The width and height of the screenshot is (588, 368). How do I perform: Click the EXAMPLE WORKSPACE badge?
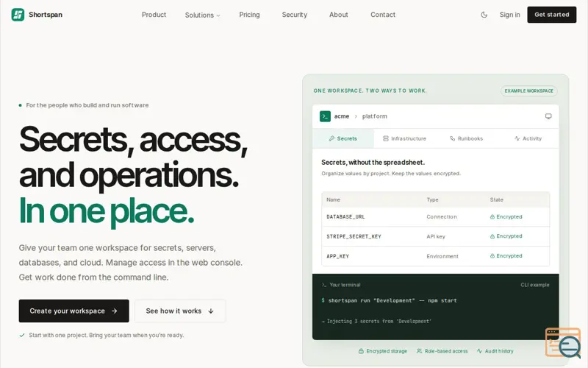[x=528, y=91]
